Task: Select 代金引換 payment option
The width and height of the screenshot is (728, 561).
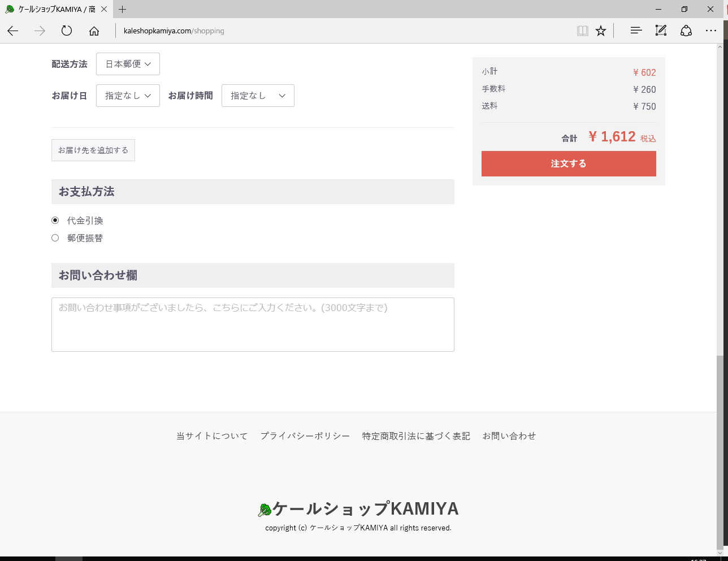Action: (x=55, y=221)
